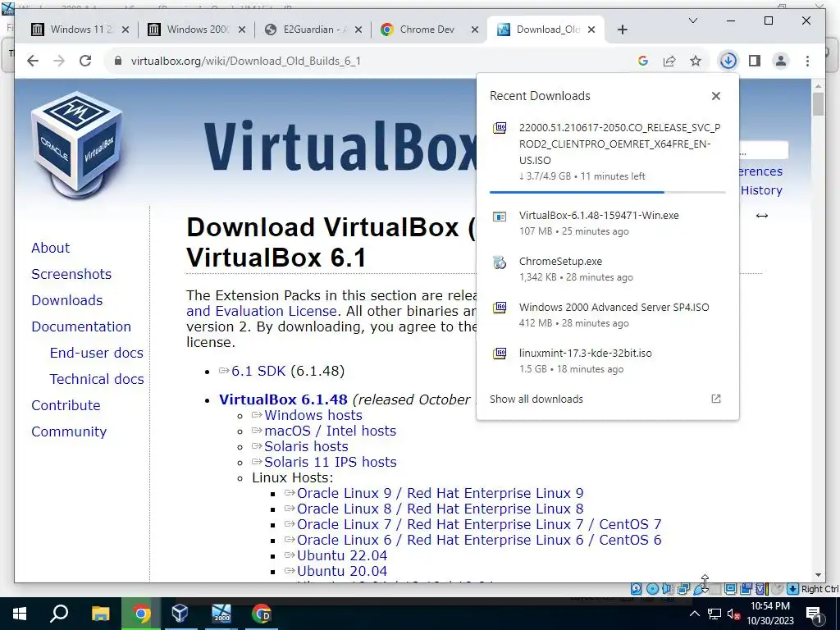Toggle the Chrome downloads button
Screen dimensions: 840x630
tap(728, 61)
